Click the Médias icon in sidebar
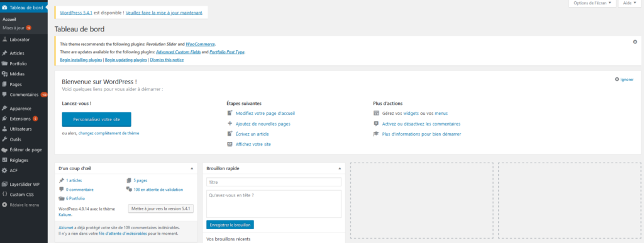Image resolution: width=644 pixels, height=243 pixels. (x=4, y=74)
